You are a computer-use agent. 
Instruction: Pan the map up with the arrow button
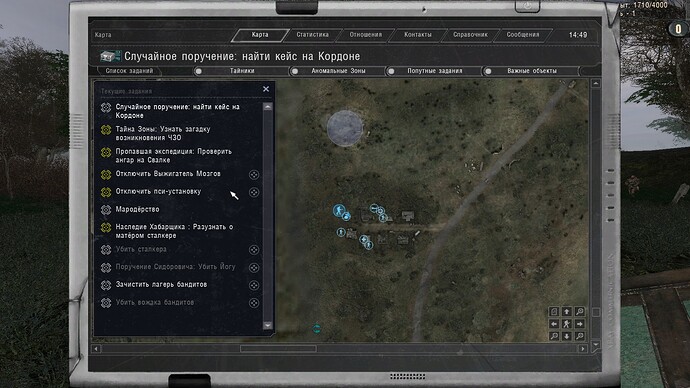567,311
